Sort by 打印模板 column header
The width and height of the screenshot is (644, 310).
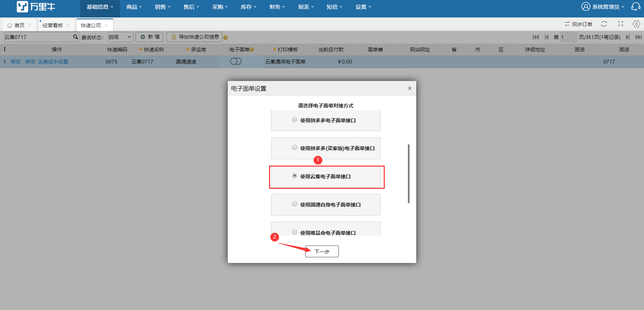286,50
